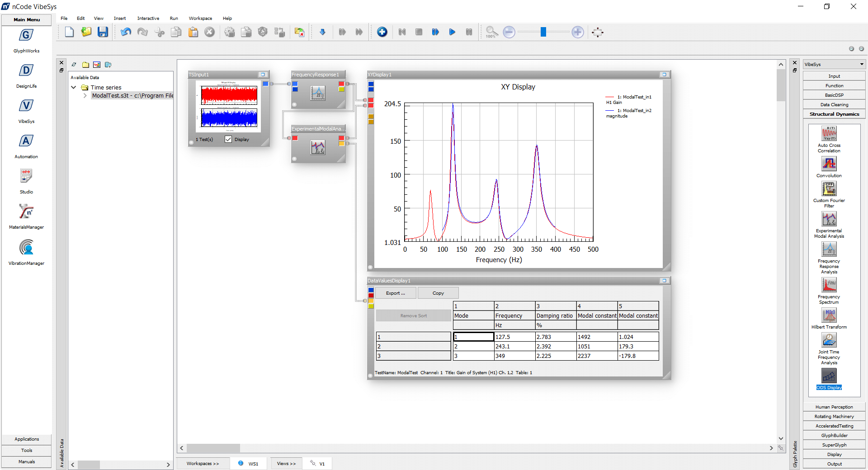Click the Export button in data display
Screen dimensions: 868x470
(x=396, y=293)
